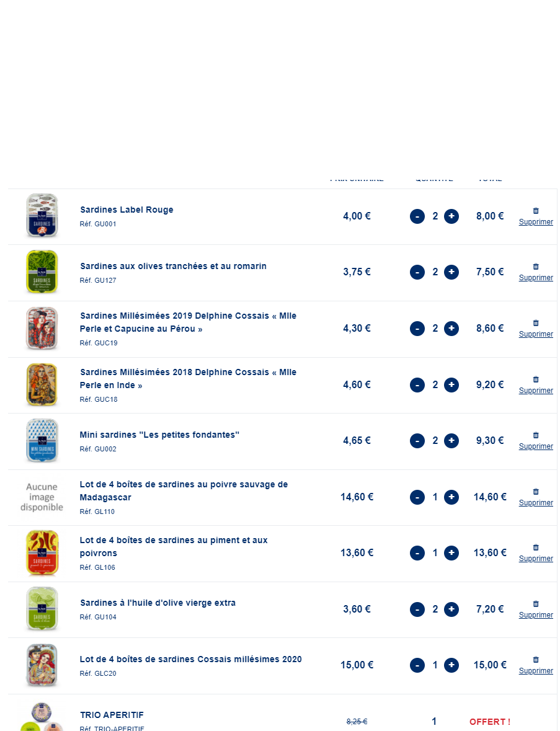The height and width of the screenshot is (731, 560).
Task: Add one more Sardines à l'huile d'olive
Action: 451,609
